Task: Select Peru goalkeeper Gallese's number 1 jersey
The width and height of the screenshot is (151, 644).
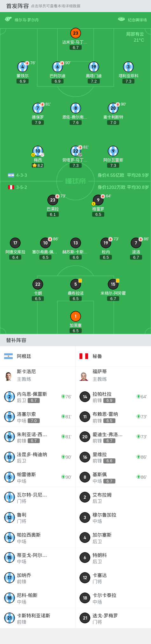Action: pos(76,316)
